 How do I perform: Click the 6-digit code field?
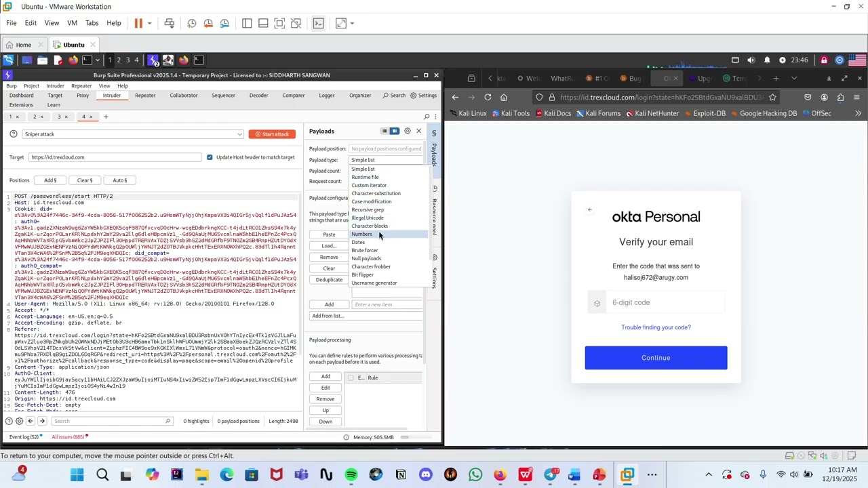[656, 303]
